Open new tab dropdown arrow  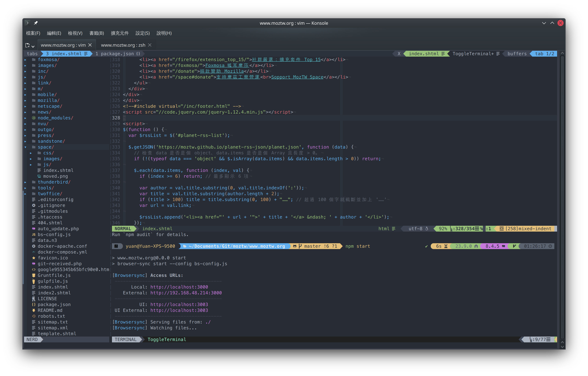point(33,46)
